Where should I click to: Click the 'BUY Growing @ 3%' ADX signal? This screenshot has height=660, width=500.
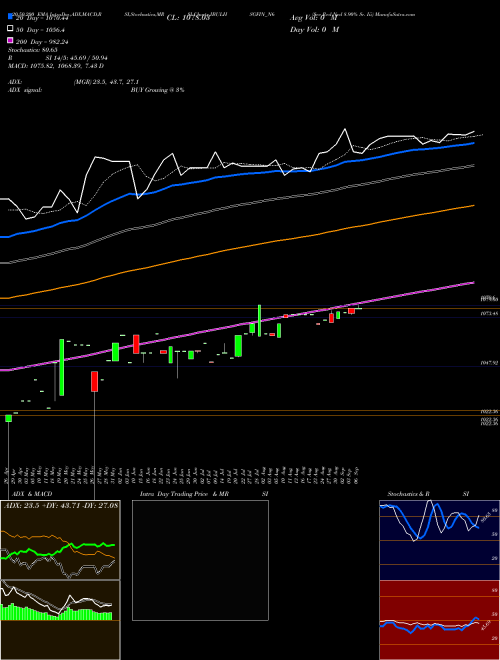(157, 90)
